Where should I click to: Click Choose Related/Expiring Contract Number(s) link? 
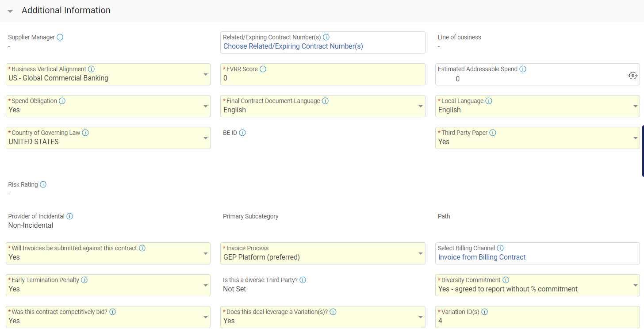point(293,46)
